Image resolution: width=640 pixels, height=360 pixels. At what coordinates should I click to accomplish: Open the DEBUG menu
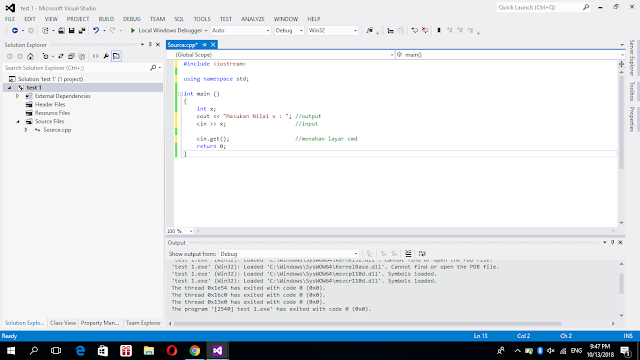coord(131,19)
